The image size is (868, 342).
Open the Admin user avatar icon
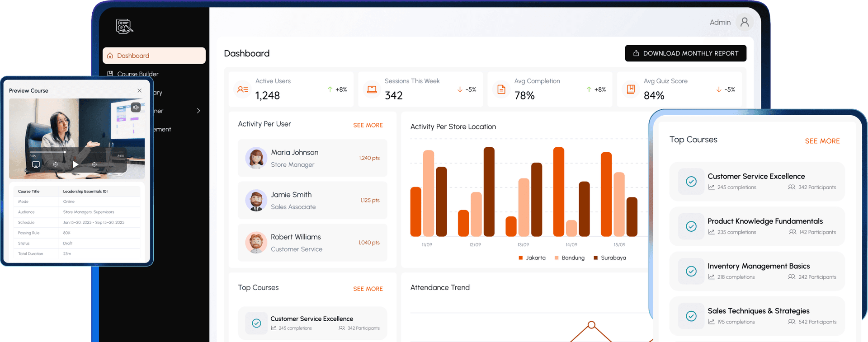coord(744,22)
